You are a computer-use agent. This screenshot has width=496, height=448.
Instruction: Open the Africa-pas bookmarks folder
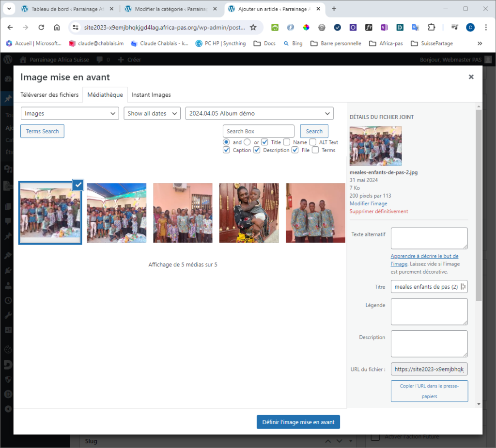click(x=386, y=43)
